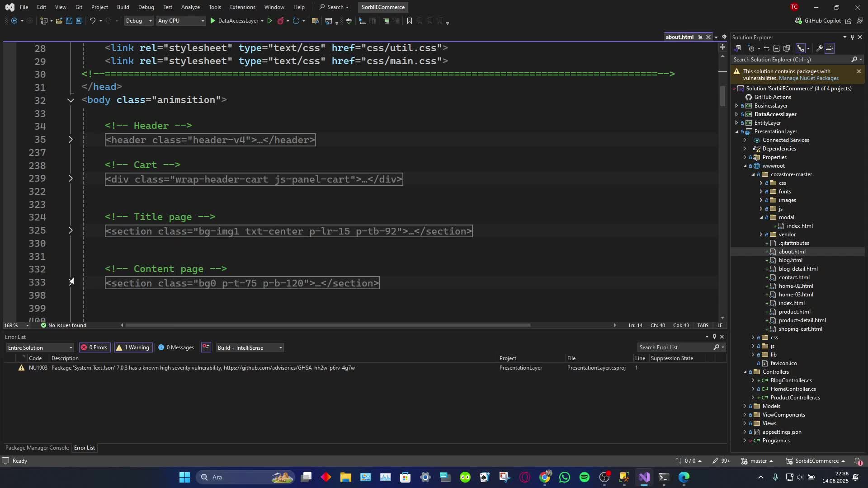This screenshot has height=488, width=868.
Task: Dismiss the vulnerabilities warning banner
Action: tap(859, 71)
